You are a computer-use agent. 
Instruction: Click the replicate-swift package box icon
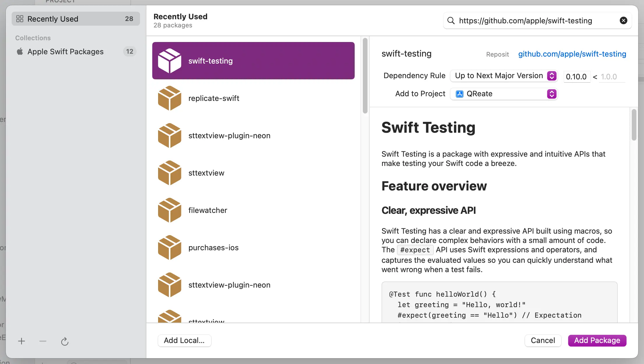[x=169, y=98]
